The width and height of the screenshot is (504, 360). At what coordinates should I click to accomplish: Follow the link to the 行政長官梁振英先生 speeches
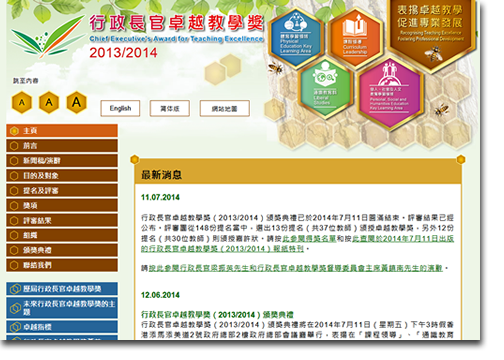pyautogui.click(x=295, y=268)
